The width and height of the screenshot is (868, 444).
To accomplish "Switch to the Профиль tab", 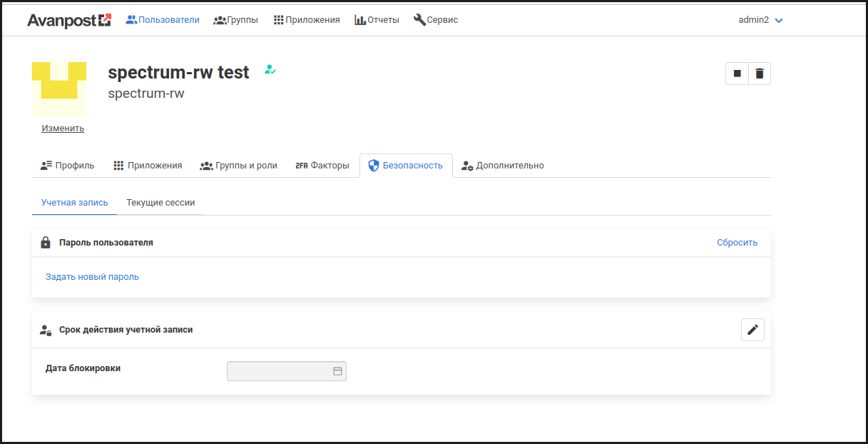I will point(67,166).
